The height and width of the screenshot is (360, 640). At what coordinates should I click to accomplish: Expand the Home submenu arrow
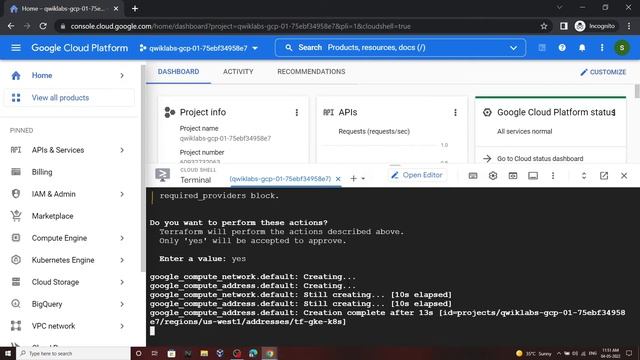122,76
